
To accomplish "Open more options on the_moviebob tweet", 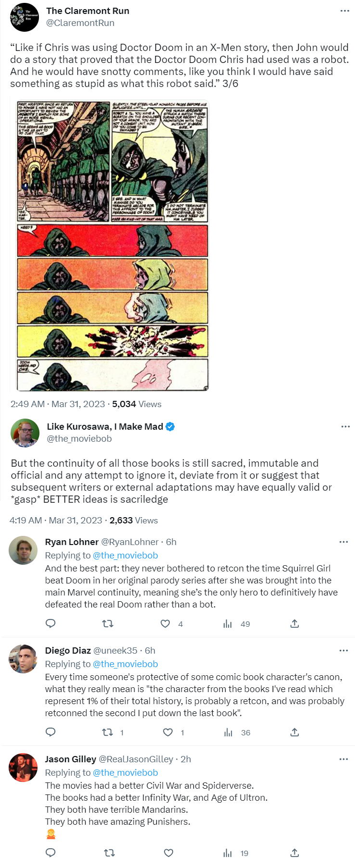I will pos(345,426).
